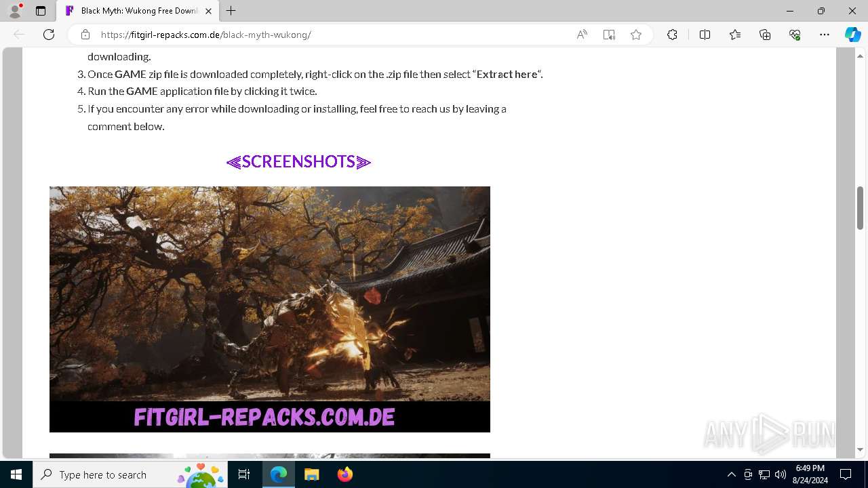Close the Black Myth: Wukong tab
The image size is (868, 488).
pyautogui.click(x=208, y=11)
